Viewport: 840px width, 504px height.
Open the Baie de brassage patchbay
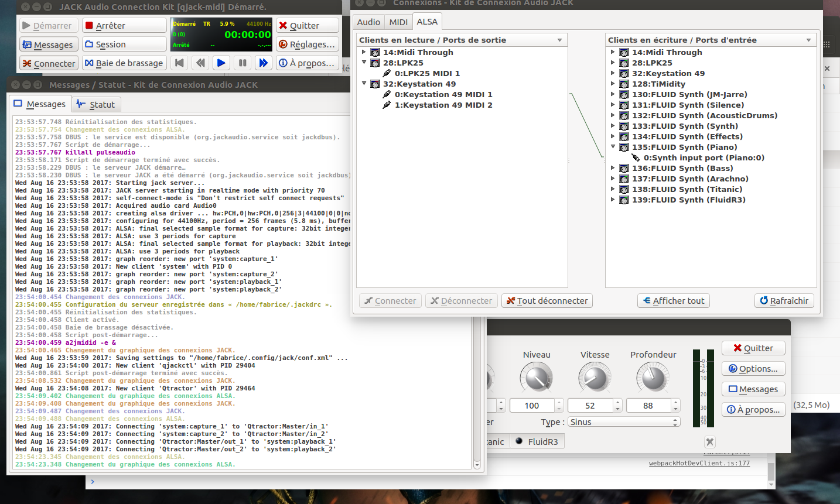[x=124, y=63]
